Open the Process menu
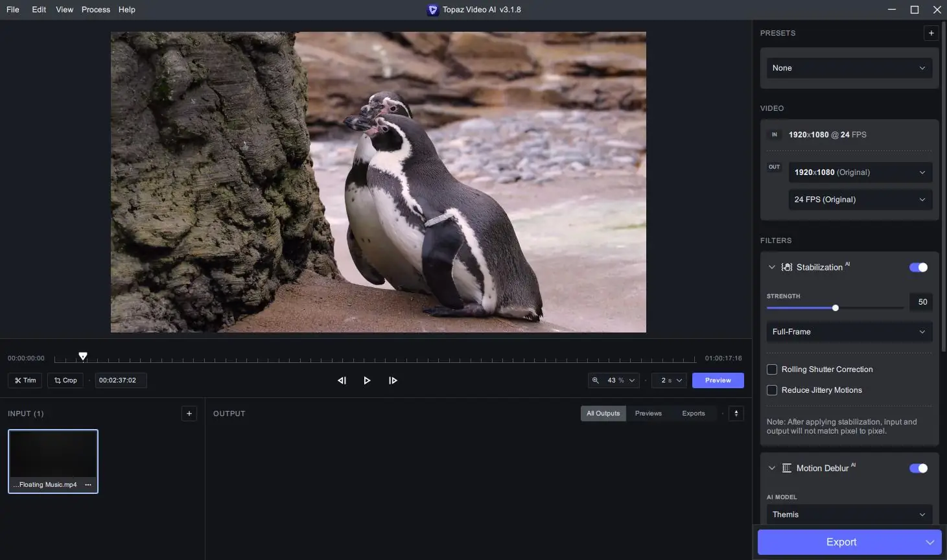The height and width of the screenshot is (560, 947). pos(96,10)
